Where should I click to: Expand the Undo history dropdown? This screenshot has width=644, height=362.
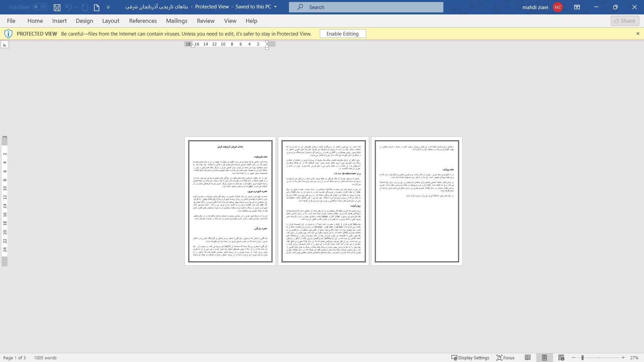pos(76,7)
